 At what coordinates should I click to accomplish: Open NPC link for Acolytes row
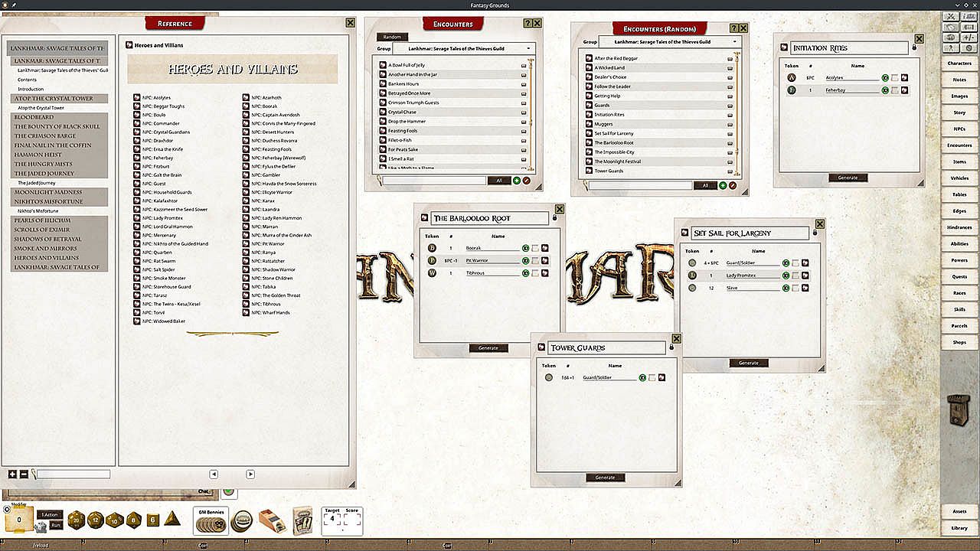click(904, 77)
